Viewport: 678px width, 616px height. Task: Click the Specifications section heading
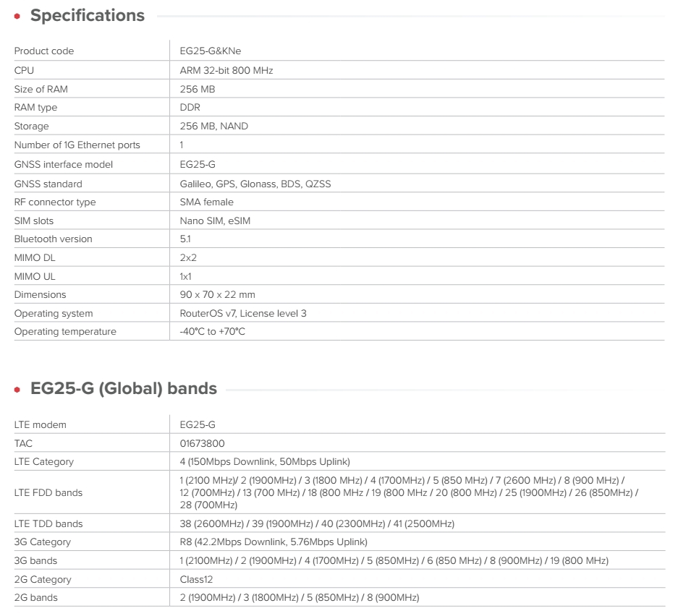coord(87,15)
